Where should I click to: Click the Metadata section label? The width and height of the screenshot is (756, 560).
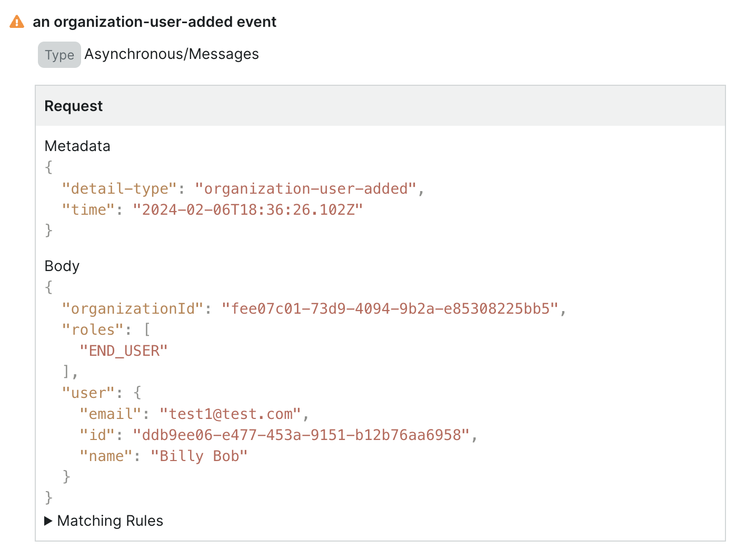(77, 146)
